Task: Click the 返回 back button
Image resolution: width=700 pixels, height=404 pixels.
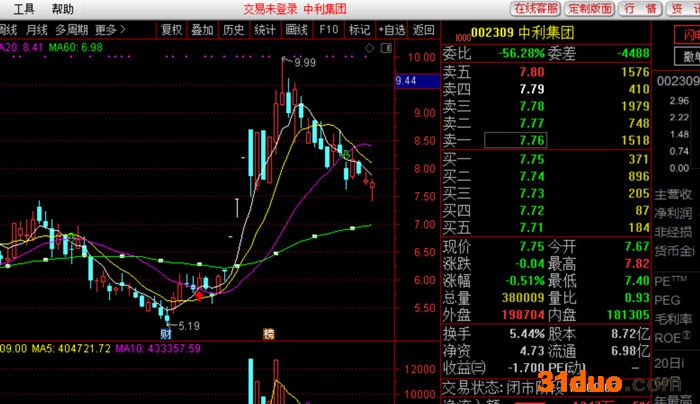Action: coord(424,29)
